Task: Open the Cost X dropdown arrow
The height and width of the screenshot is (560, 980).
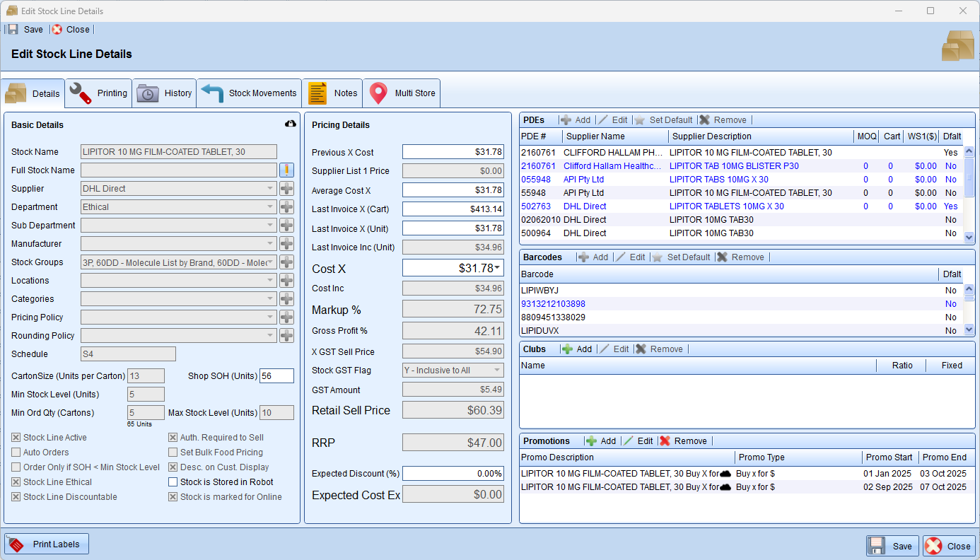Action: (x=497, y=268)
